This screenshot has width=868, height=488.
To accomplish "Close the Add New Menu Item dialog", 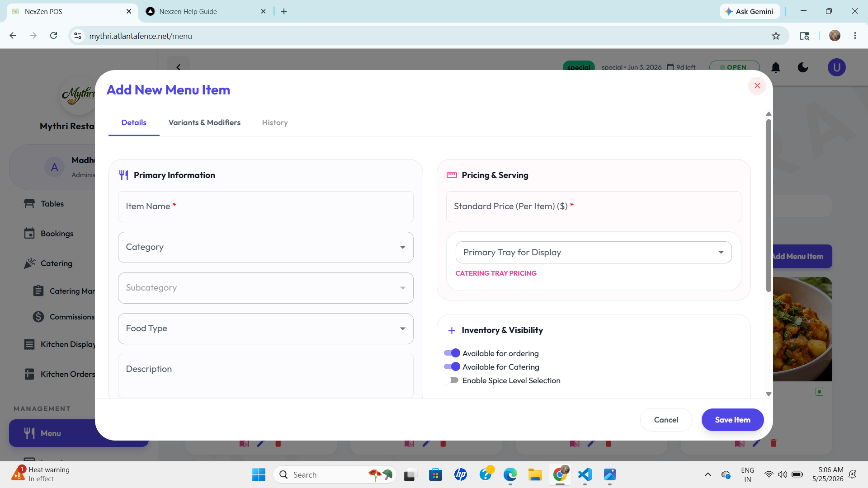I will pos(757,86).
